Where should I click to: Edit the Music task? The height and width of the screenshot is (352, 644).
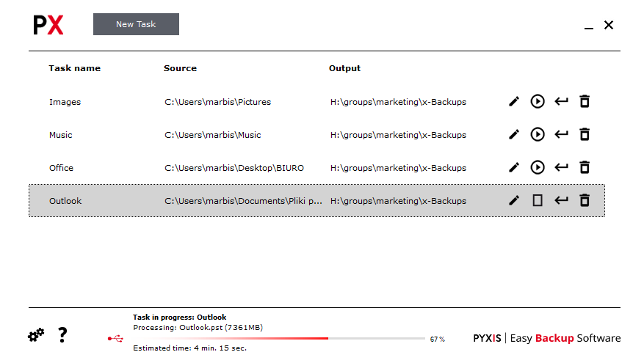514,134
